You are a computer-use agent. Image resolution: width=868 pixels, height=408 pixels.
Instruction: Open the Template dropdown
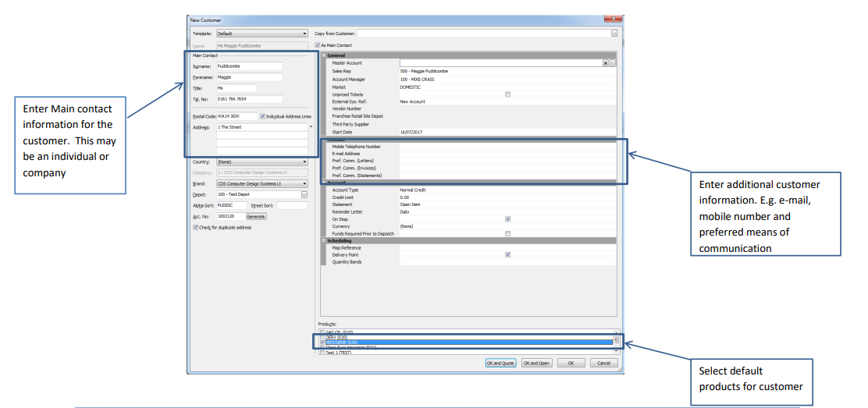point(304,34)
